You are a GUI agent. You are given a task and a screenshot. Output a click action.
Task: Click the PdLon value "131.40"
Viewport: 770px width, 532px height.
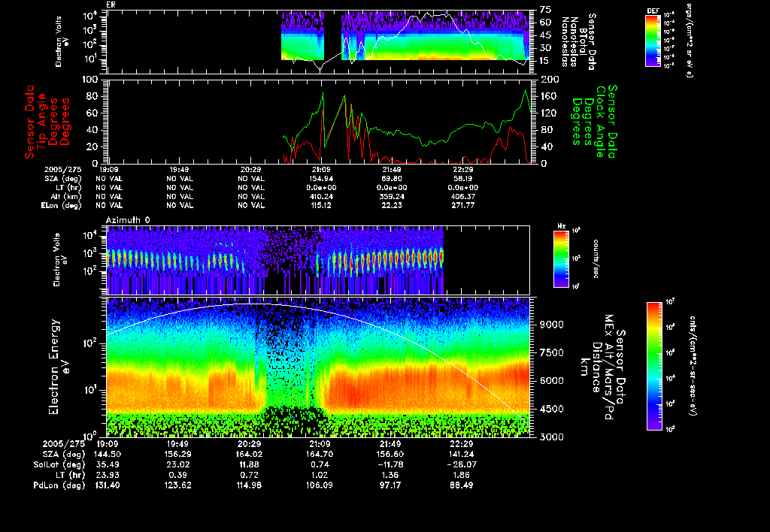tap(107, 485)
